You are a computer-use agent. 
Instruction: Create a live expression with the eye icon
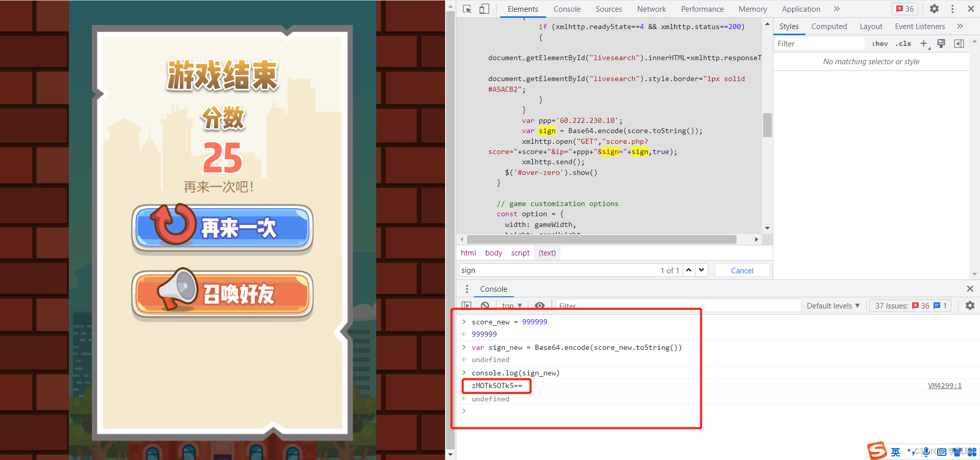[x=540, y=305]
